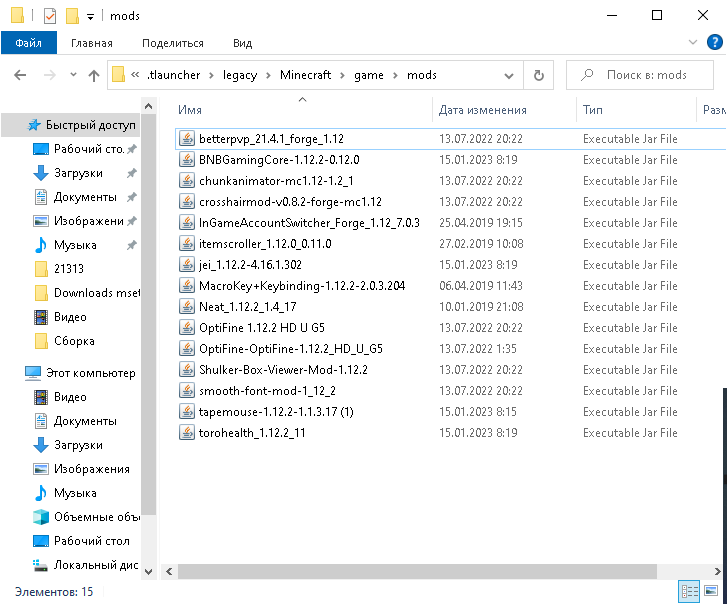
Task: Click horizontal scrollbar right arrow
Action: click(x=717, y=572)
